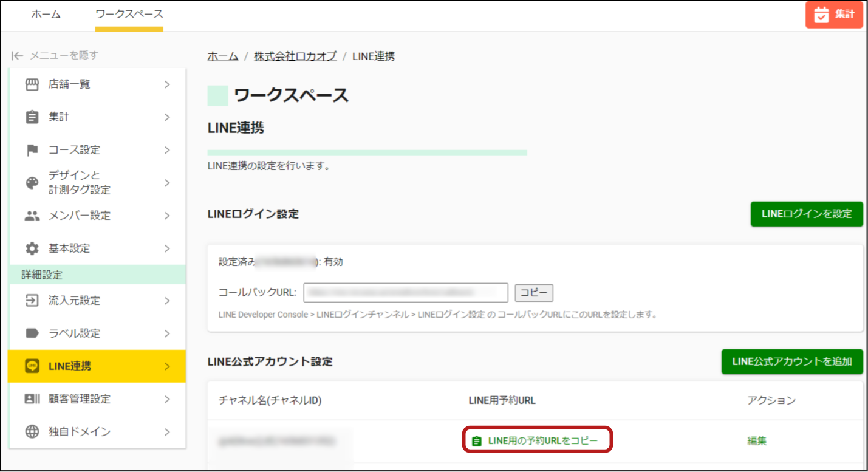Click the 集計 clipboard icon in sidebar
This screenshot has height=472, width=868.
[32, 117]
